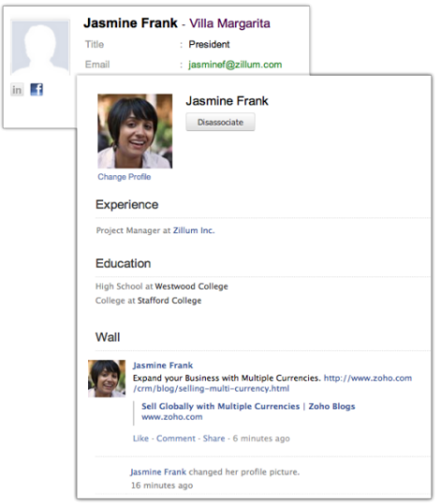Viewport: 440px width, 504px height.
Task: Click Comment on the wall post
Action: (176, 438)
